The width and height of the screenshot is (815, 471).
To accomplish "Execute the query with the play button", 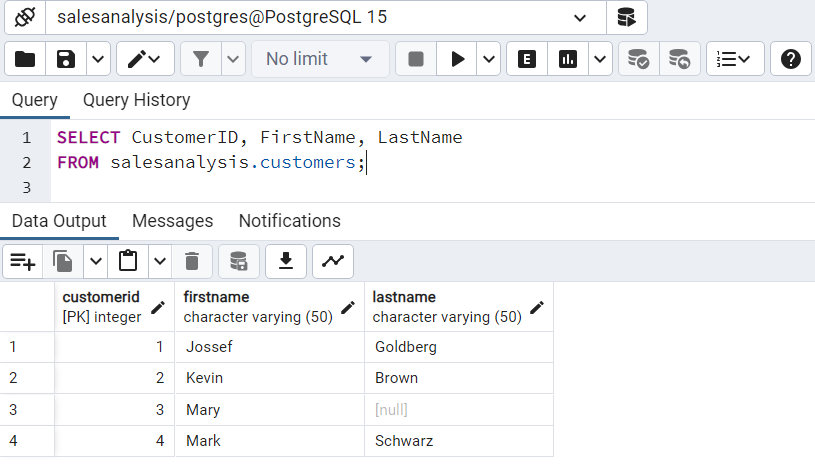I will [x=457, y=59].
